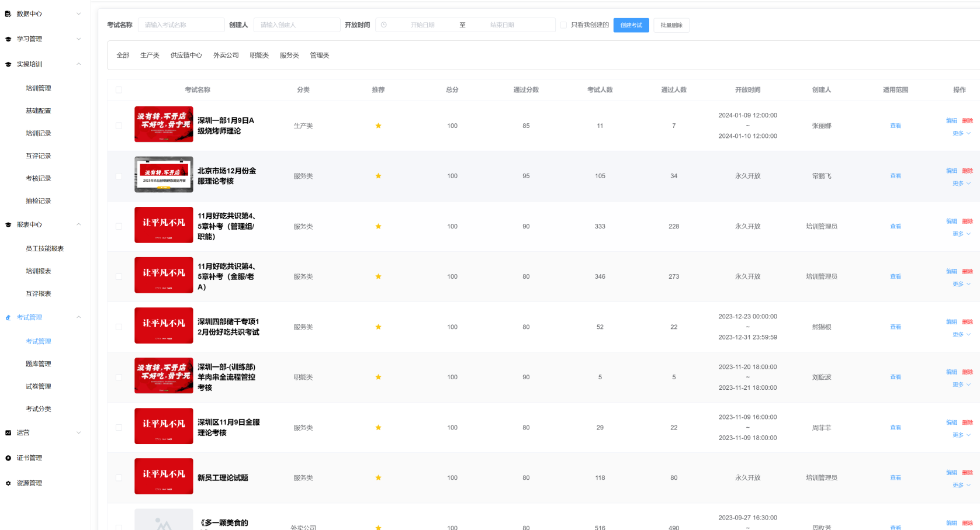The width and height of the screenshot is (980, 530).
Task: Open 员工技能报表 in the sidebar
Action: [x=44, y=249]
